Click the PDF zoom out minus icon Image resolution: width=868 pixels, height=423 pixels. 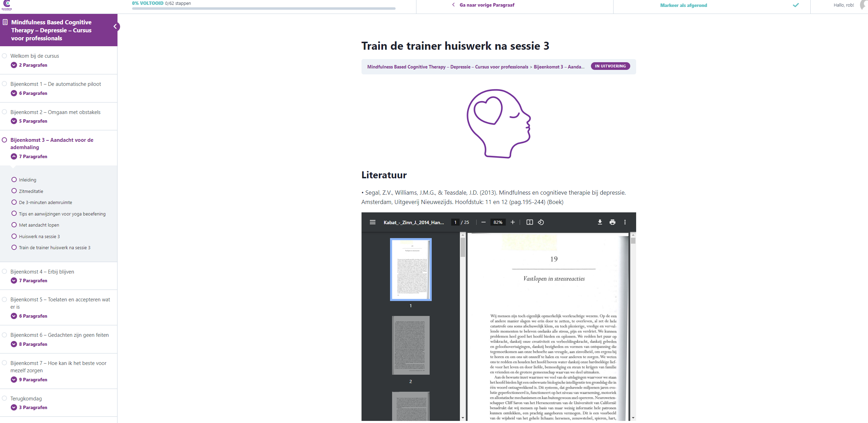tap(483, 222)
